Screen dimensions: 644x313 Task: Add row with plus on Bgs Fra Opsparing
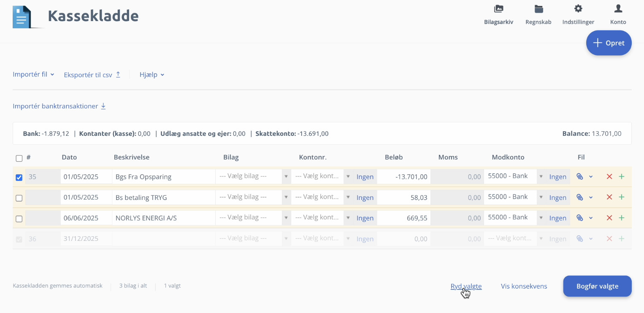621,177
